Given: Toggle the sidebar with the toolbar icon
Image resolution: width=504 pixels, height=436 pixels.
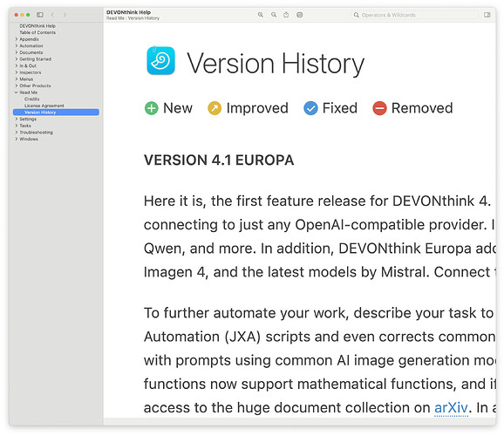Looking at the screenshot, I should 40,15.
